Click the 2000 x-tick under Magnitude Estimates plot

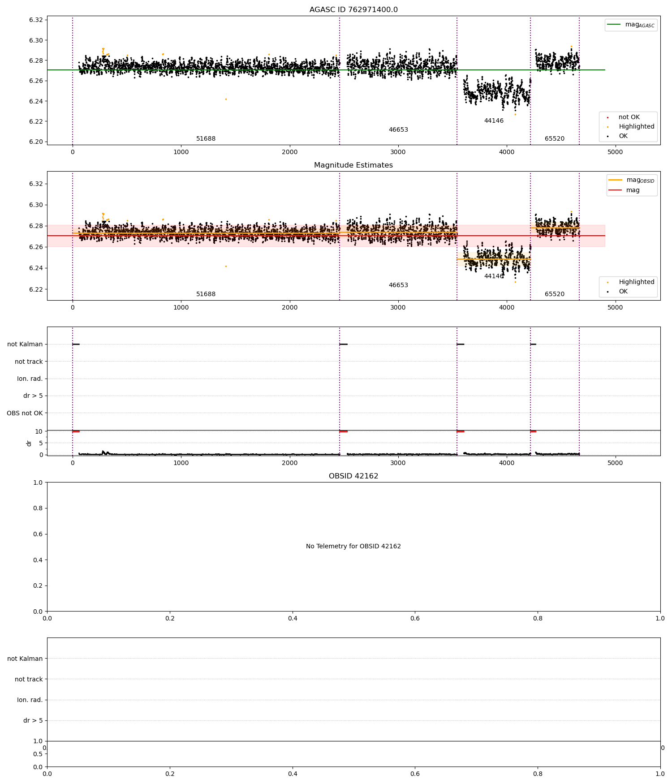(x=290, y=307)
